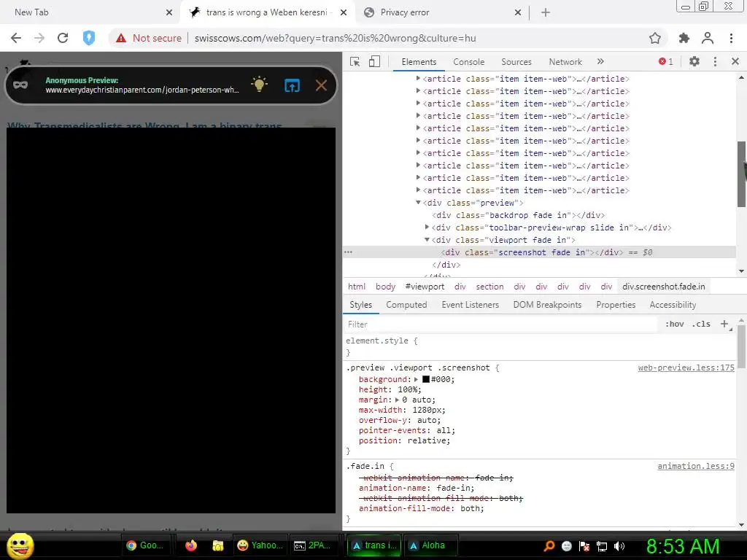The height and width of the screenshot is (560, 747).
Task: Open the profile account icon
Action: 708,38
